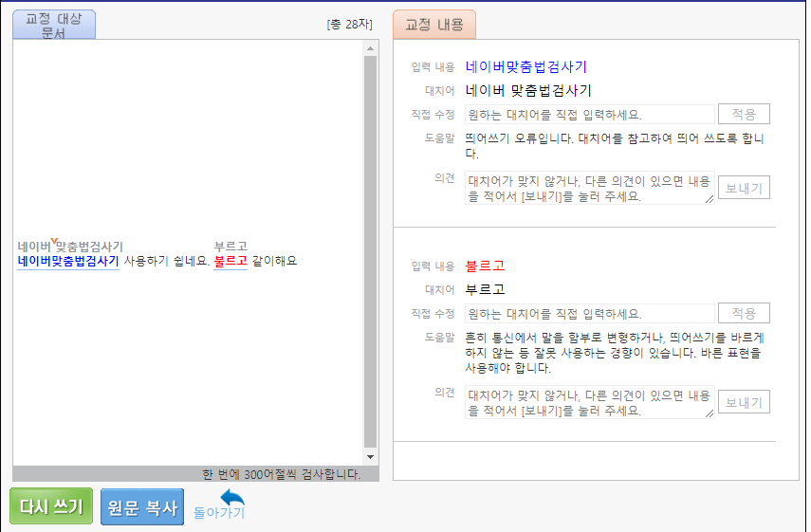
Task: Click suggested replacement 네이버 맞춤법검사기 in 대치어
Action: 528,90
